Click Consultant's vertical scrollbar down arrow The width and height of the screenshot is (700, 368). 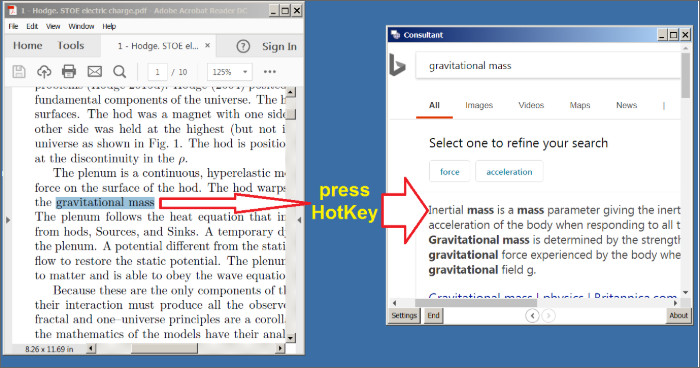click(x=686, y=293)
